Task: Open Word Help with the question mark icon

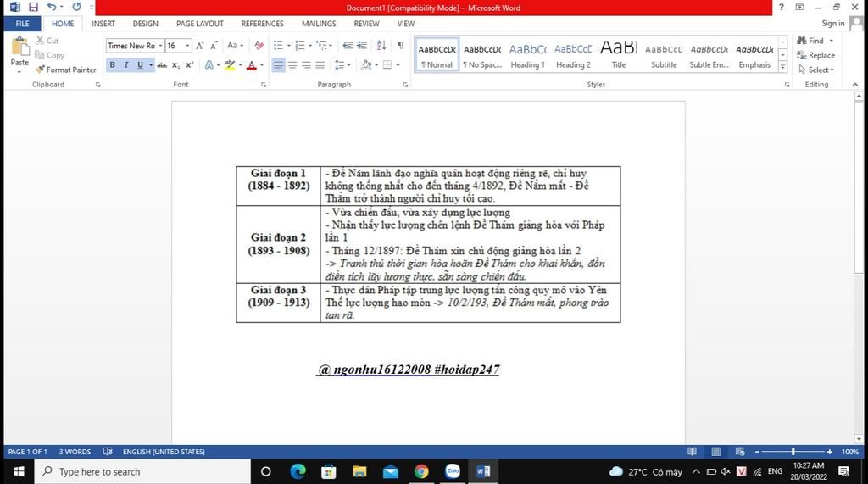Action: tap(781, 7)
